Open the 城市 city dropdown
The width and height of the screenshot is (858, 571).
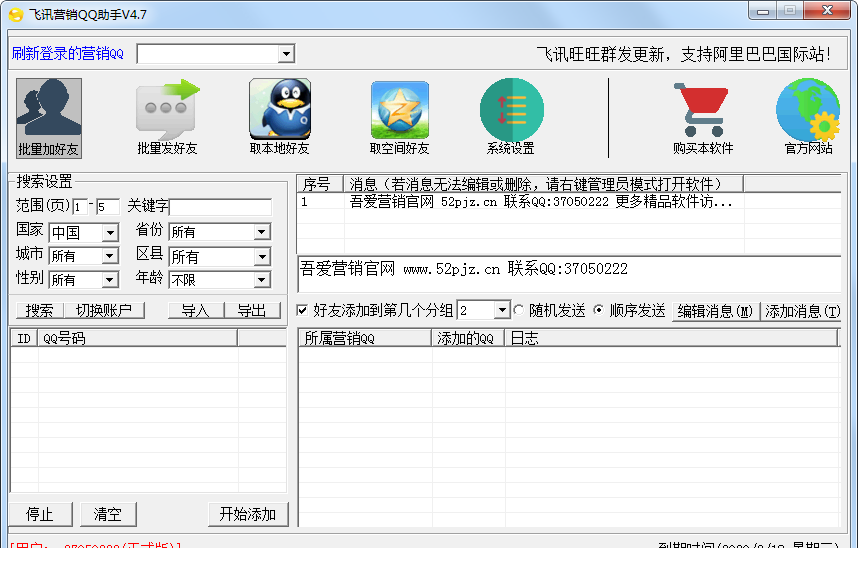[x=110, y=256]
